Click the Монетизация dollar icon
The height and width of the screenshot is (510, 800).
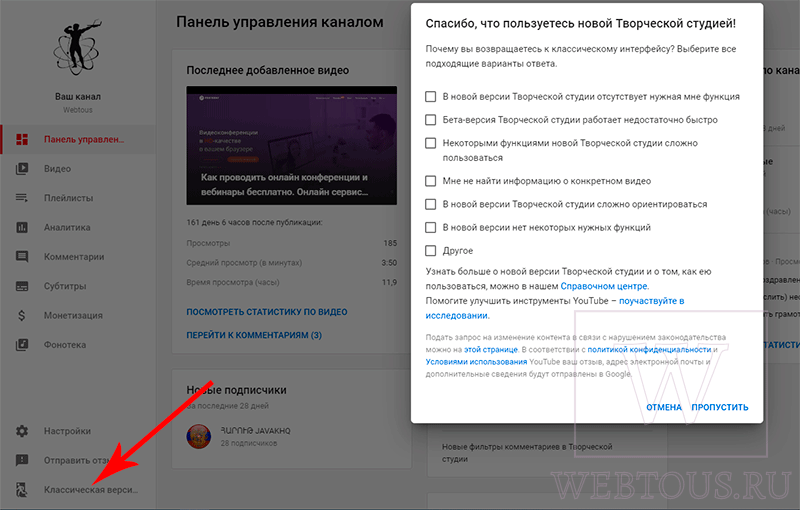click(x=21, y=315)
